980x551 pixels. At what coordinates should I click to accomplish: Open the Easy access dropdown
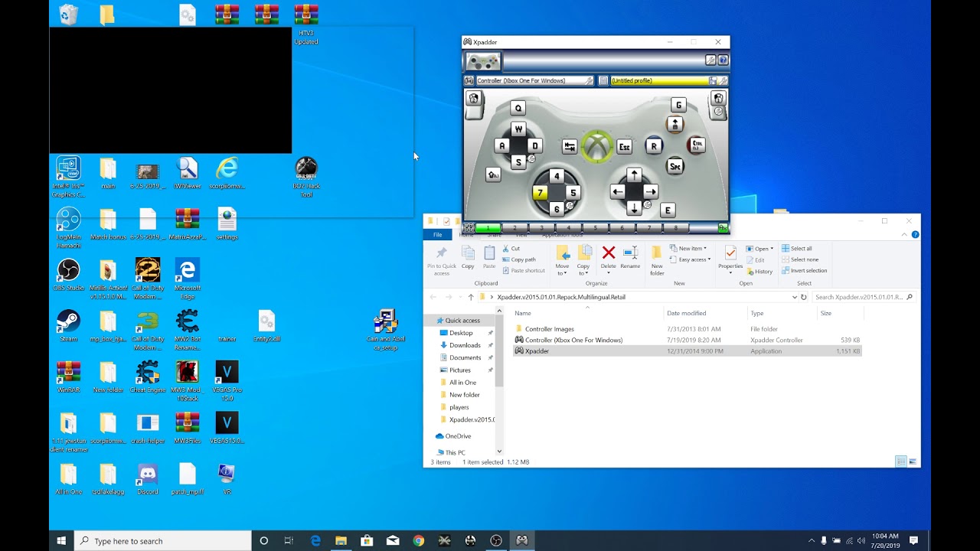tap(694, 259)
